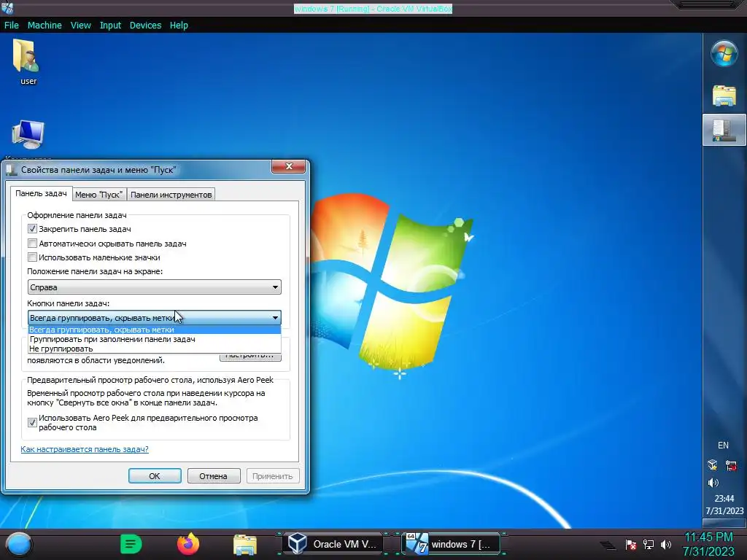Open the VirtualBox Input menu
Screen dimensions: 747x560
click(x=110, y=26)
